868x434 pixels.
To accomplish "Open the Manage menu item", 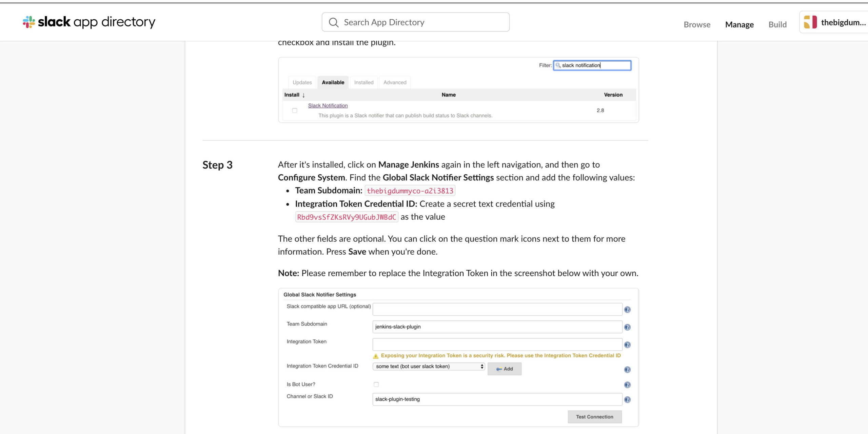I will point(739,24).
